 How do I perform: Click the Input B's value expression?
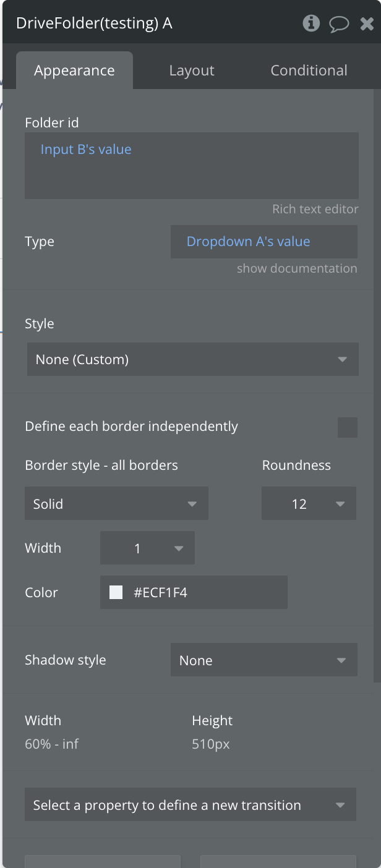coord(86,150)
